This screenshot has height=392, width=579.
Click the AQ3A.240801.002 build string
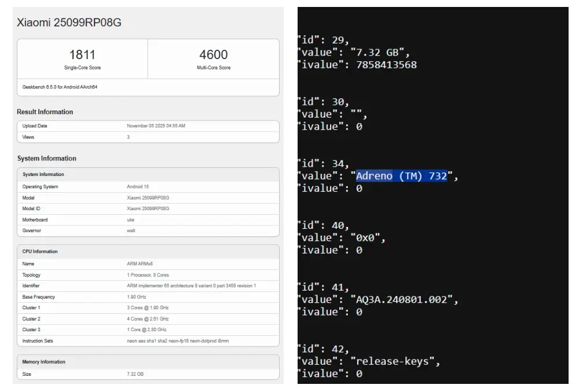[x=404, y=299]
